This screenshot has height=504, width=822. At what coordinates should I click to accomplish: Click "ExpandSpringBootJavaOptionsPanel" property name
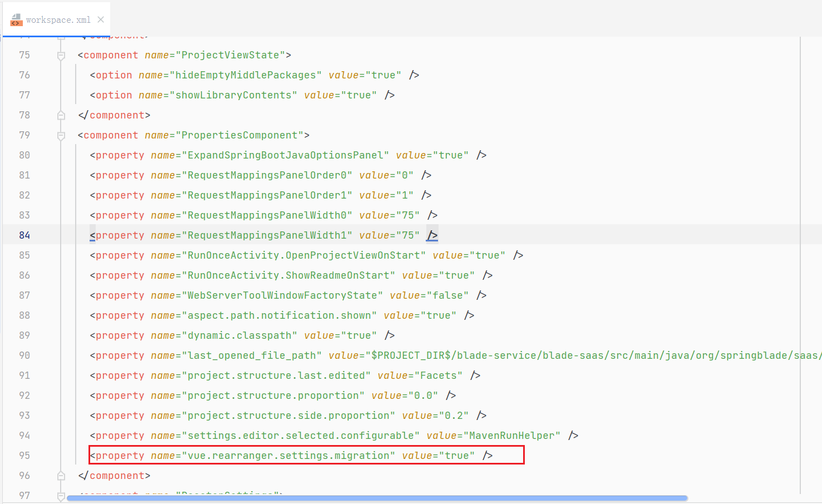286,155
